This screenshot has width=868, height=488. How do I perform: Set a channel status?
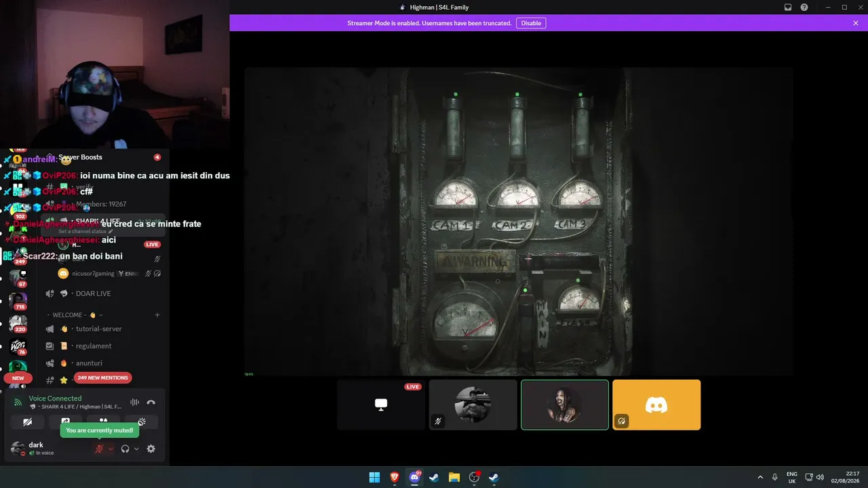pos(86,232)
